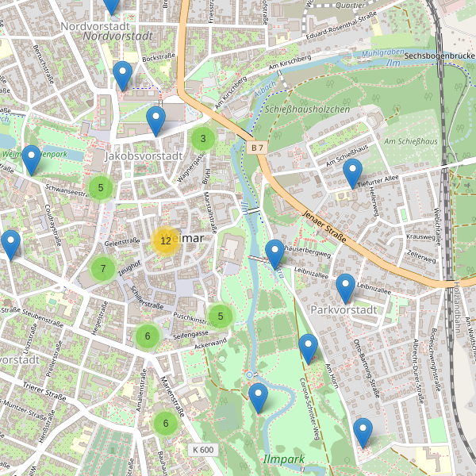Click the Corona-Schröter-Weg label
Viewport: 476px width, 476px height.
point(309,409)
